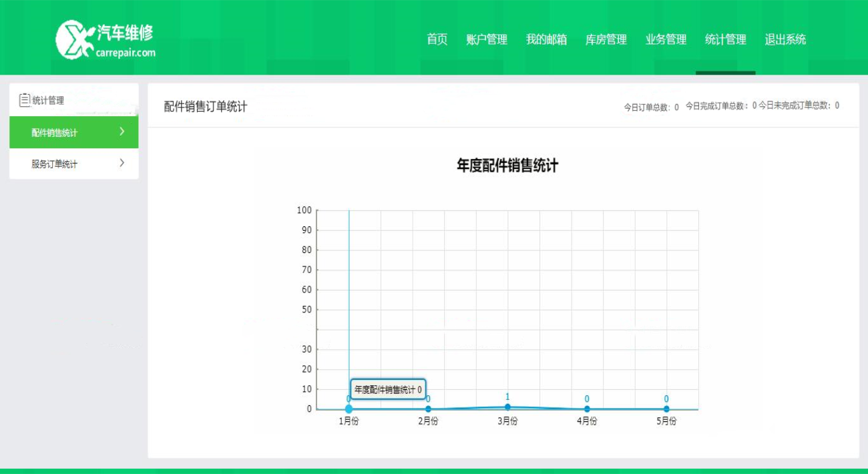Click the 年度配件销售统计 chart title
The height and width of the screenshot is (474, 868).
click(x=507, y=166)
